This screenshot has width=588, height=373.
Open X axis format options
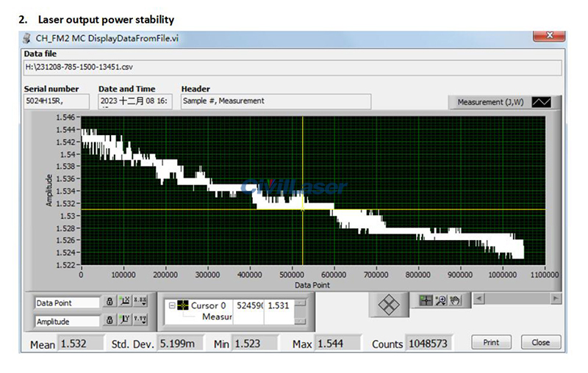coord(141,302)
